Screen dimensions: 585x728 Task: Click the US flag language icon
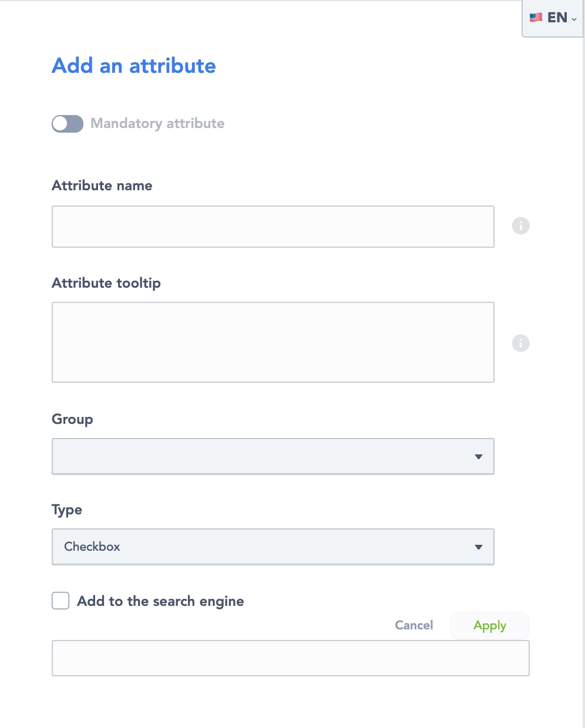[x=536, y=18]
